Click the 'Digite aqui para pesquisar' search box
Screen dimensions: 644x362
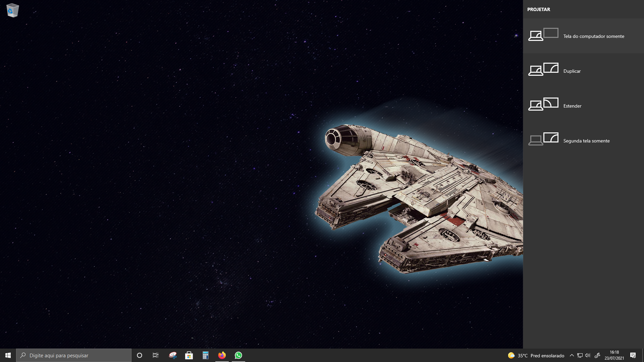(x=74, y=355)
